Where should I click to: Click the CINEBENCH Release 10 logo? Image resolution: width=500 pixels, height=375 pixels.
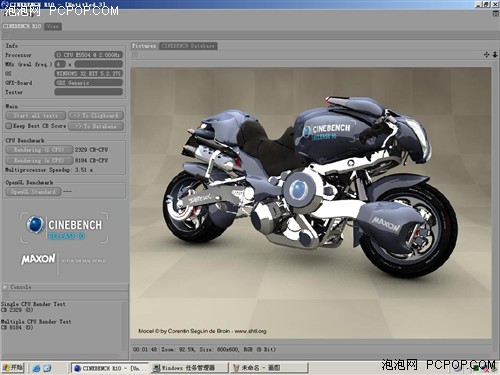tap(64, 228)
